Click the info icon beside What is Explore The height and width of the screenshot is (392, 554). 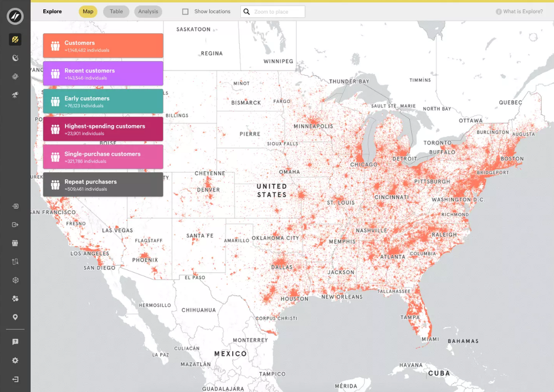point(499,12)
